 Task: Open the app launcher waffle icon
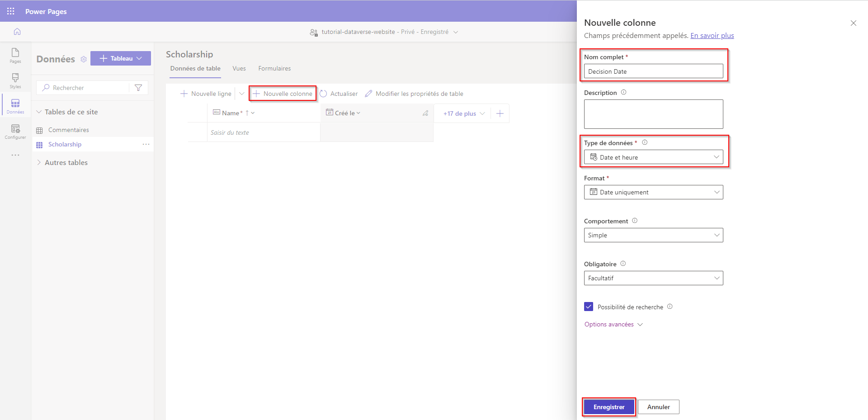11,11
